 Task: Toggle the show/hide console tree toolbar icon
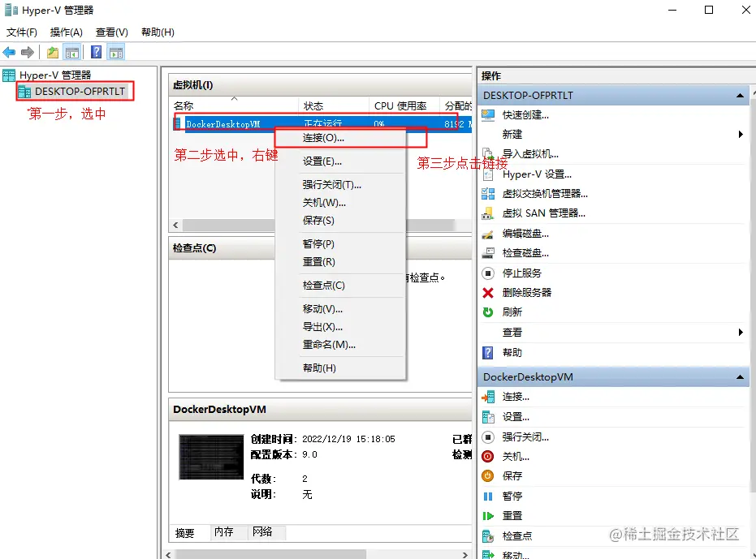pyautogui.click(x=71, y=52)
